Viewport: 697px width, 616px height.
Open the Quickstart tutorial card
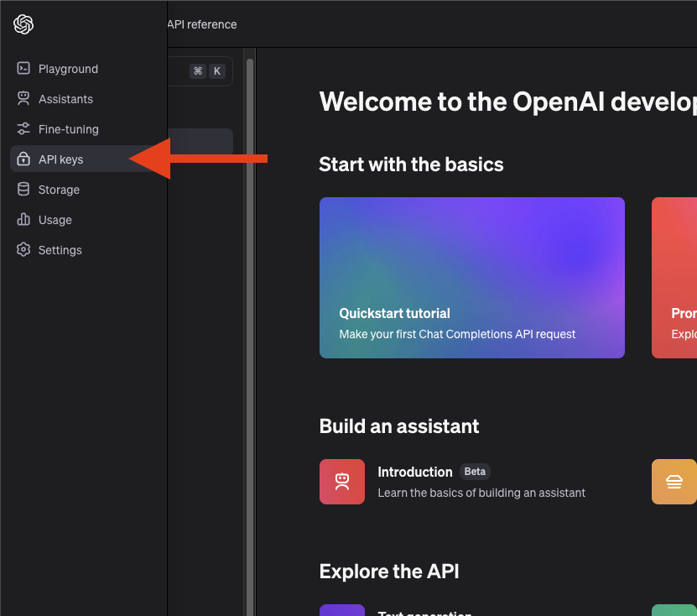[x=471, y=278]
